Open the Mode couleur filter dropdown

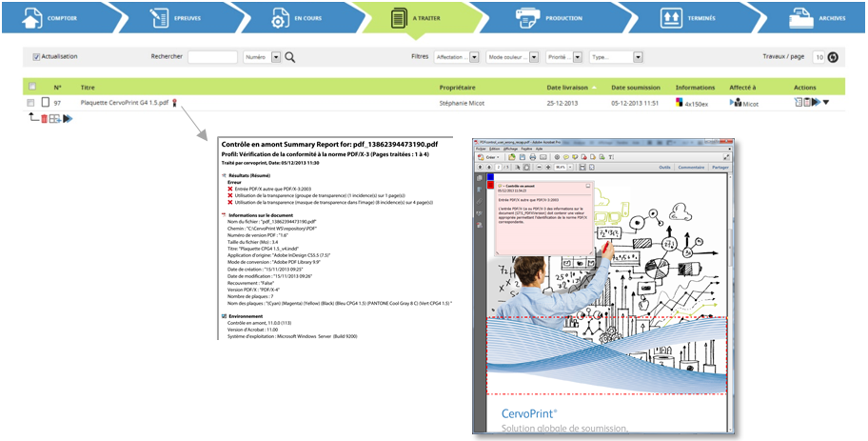point(510,57)
